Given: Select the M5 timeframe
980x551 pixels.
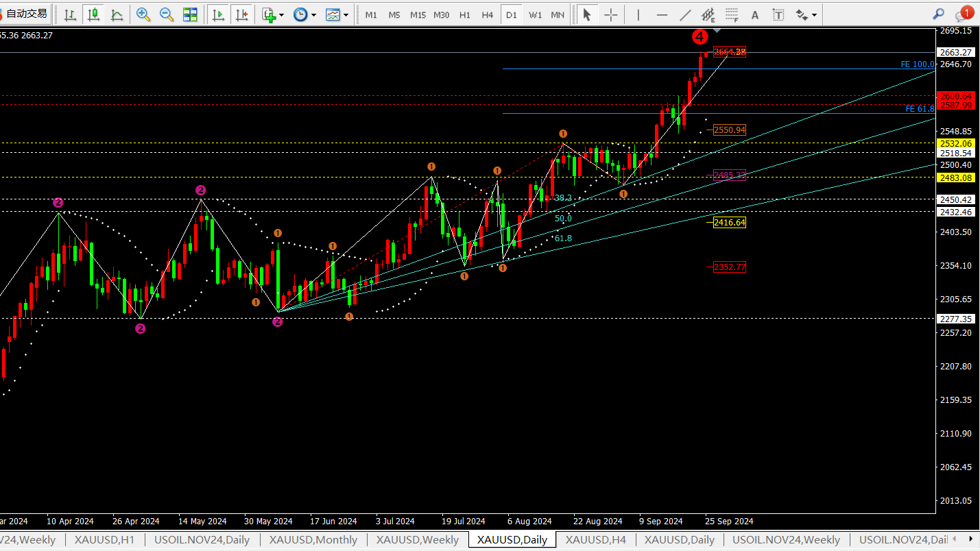Looking at the screenshot, I should tap(394, 14).
